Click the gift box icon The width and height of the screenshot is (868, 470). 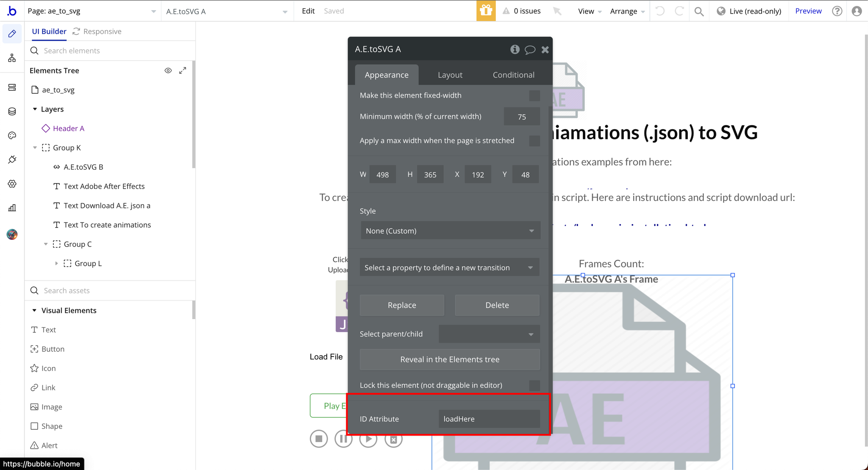(x=486, y=11)
